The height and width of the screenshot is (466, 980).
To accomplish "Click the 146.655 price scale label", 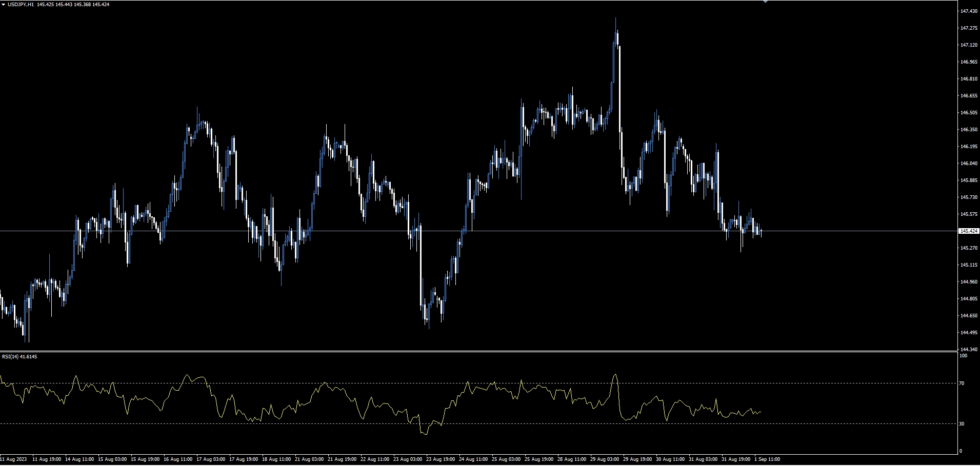I will [x=968, y=96].
